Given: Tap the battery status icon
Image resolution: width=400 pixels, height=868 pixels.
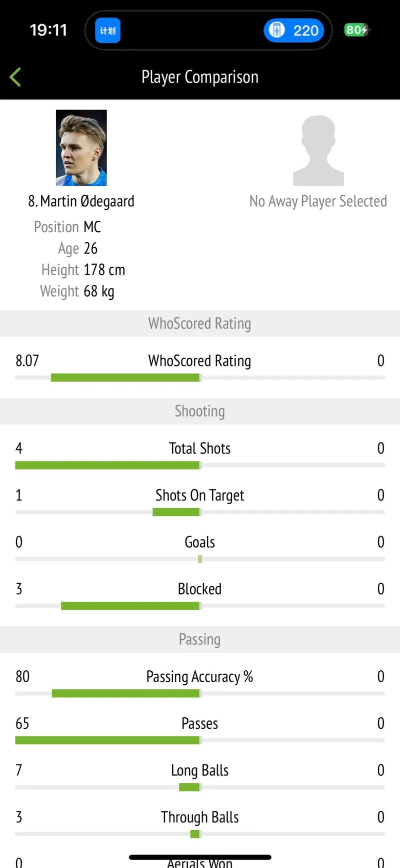Looking at the screenshot, I should 356,30.
